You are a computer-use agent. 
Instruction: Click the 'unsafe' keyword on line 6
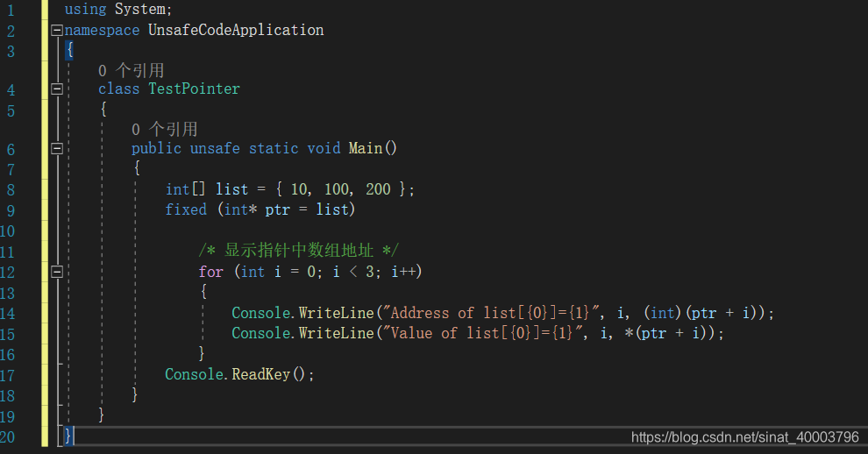[x=215, y=148]
